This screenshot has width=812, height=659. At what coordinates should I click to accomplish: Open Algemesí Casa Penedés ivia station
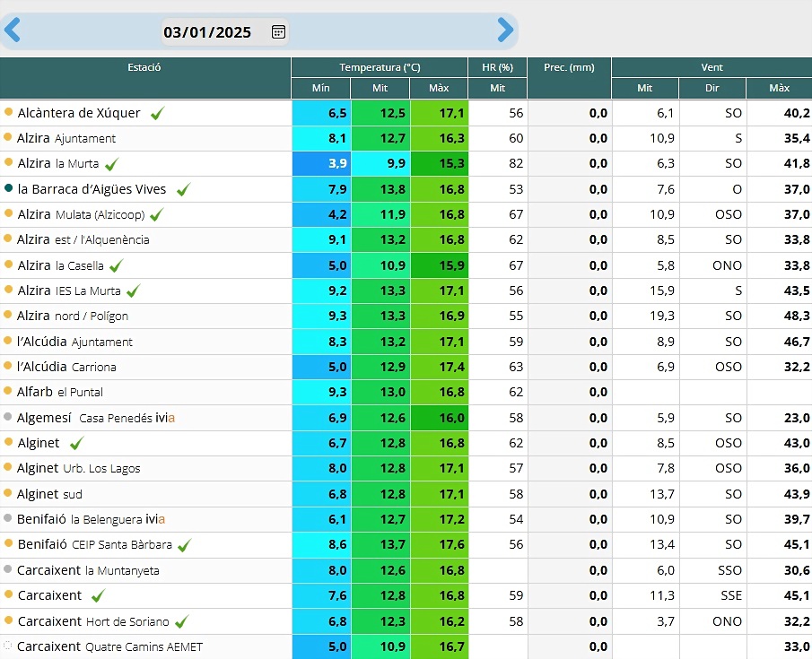(x=96, y=418)
